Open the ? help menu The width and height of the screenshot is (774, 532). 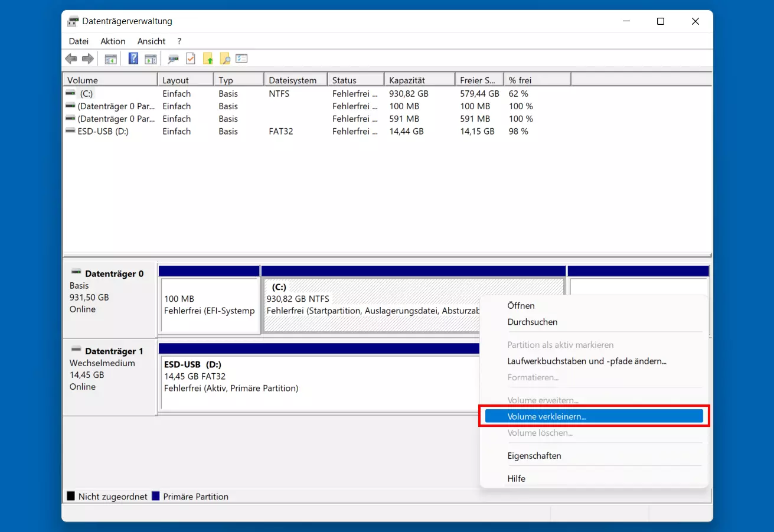179,41
